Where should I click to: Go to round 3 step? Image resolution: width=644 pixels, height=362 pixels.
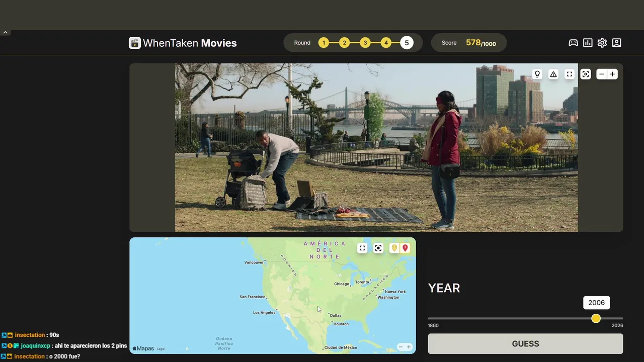coord(365,43)
